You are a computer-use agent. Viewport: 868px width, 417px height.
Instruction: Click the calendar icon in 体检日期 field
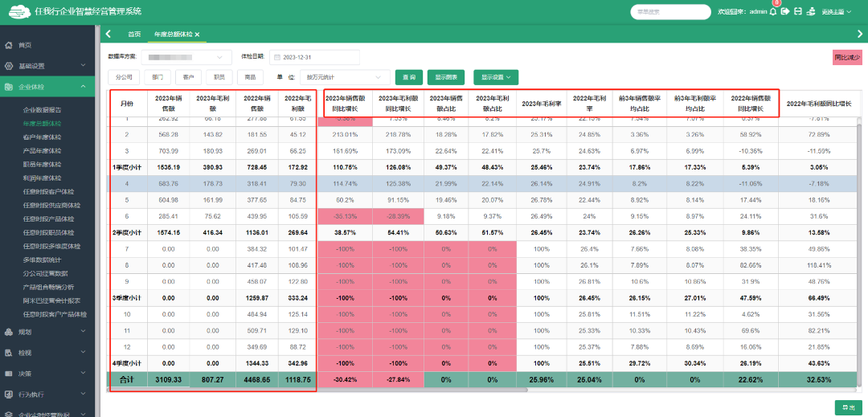tap(277, 57)
